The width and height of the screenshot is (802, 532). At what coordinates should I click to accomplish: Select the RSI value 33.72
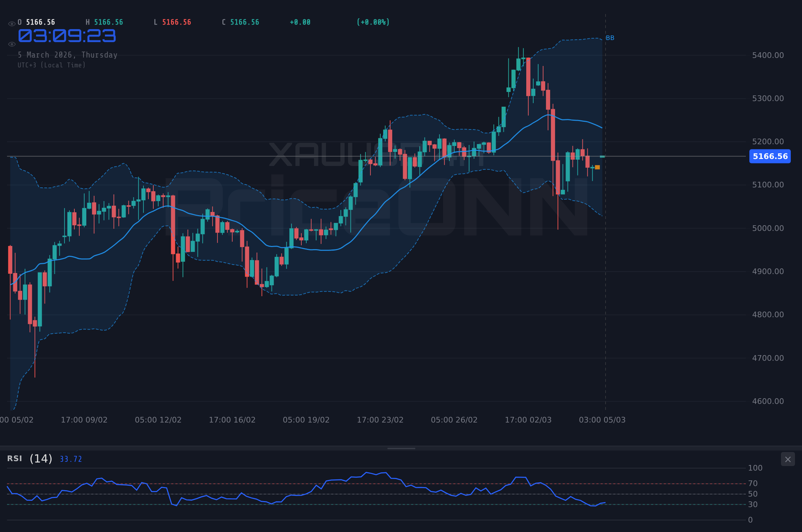[x=70, y=459]
